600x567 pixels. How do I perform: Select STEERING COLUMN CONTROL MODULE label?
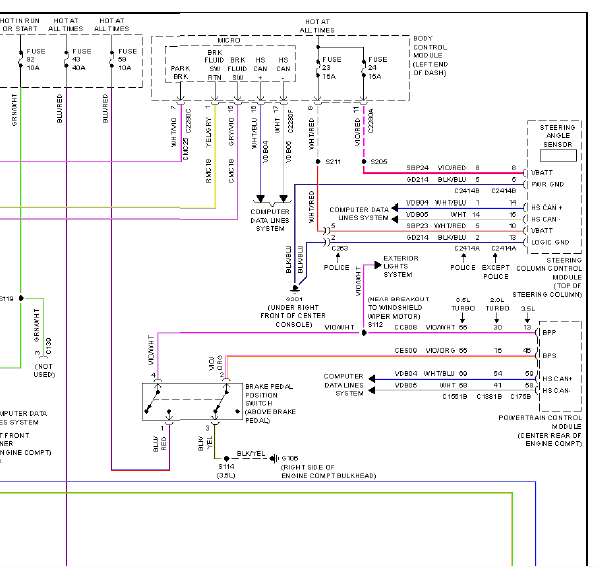[x=548, y=269]
